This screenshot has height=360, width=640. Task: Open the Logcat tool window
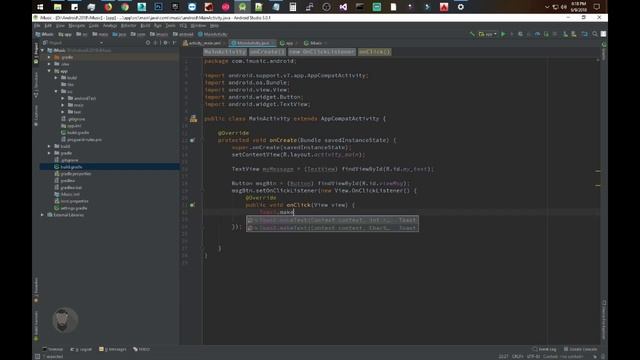click(81, 349)
